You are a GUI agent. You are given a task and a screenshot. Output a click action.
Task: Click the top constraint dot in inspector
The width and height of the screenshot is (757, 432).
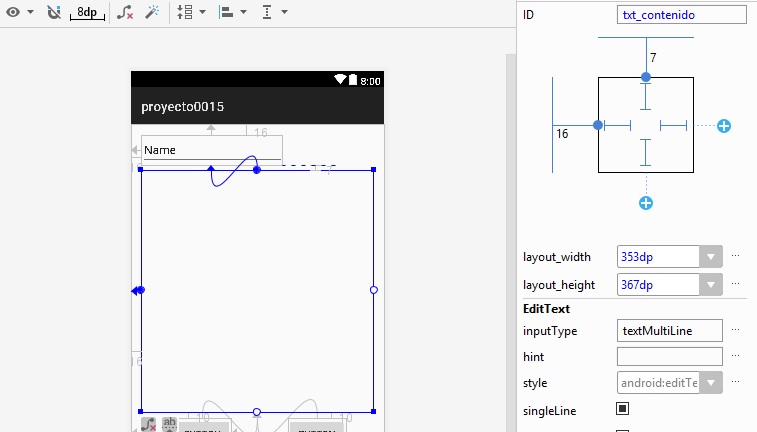[646, 77]
